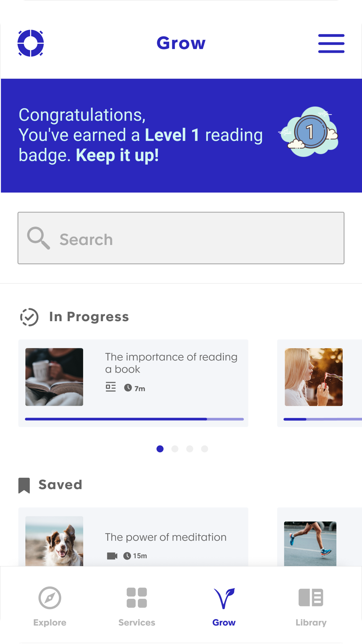Select the first carousel page dot
Viewport: 362px width, 644px height.
160,449
